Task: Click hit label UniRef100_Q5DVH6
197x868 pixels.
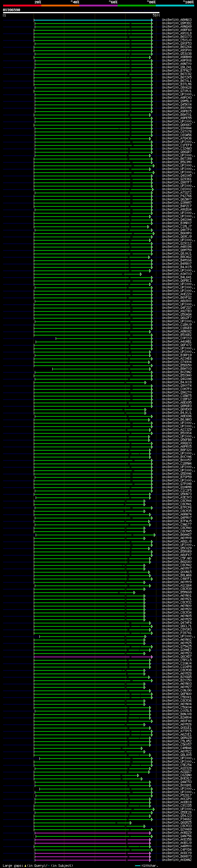Action: tap(177, 474)
